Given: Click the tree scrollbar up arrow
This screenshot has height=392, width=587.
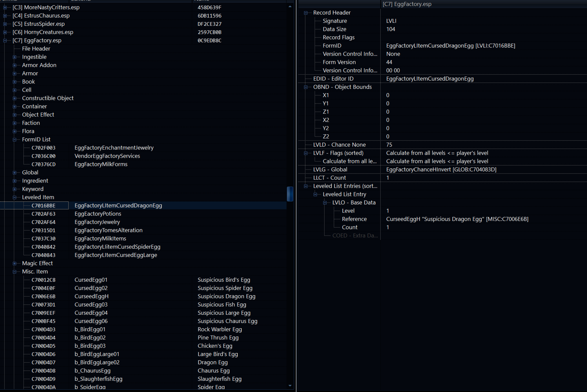Looking at the screenshot, I should (x=290, y=7).
